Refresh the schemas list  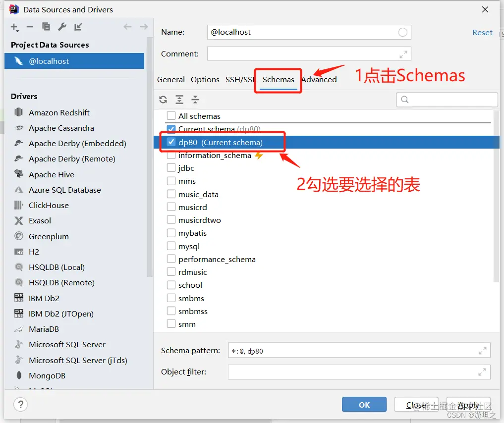(163, 100)
